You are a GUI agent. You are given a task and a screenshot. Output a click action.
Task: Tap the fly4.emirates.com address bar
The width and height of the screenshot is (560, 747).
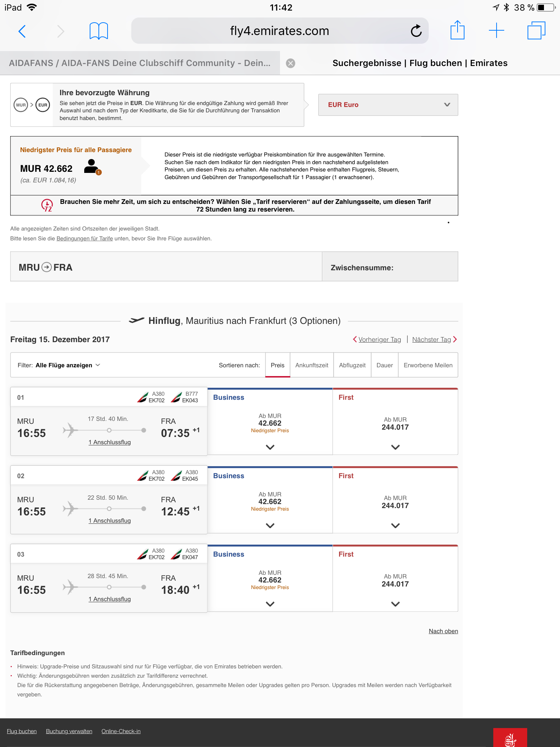[279, 31]
